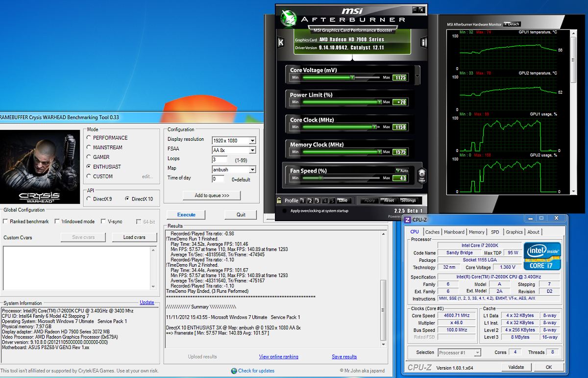
Task: Click the profile Save button in Afterburner
Action: click(343, 201)
